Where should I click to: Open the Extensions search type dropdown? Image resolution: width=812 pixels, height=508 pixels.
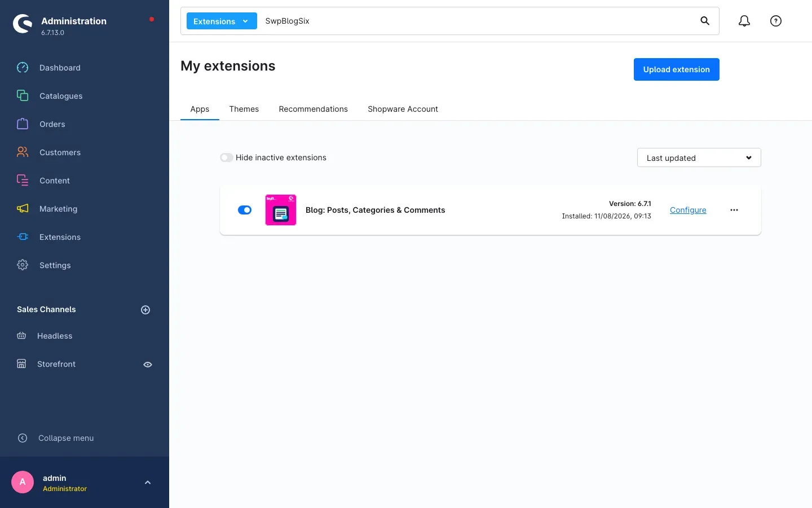(x=222, y=21)
